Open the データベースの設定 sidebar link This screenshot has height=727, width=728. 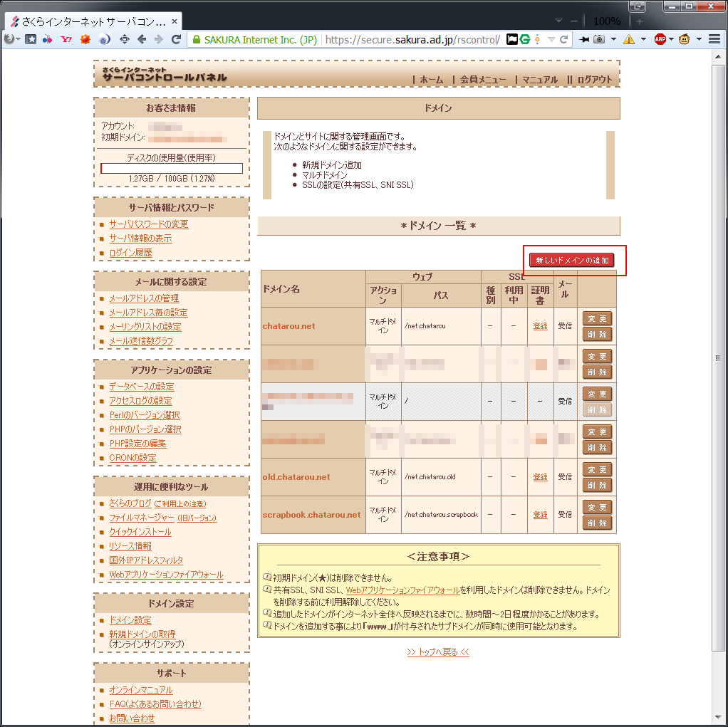point(142,387)
